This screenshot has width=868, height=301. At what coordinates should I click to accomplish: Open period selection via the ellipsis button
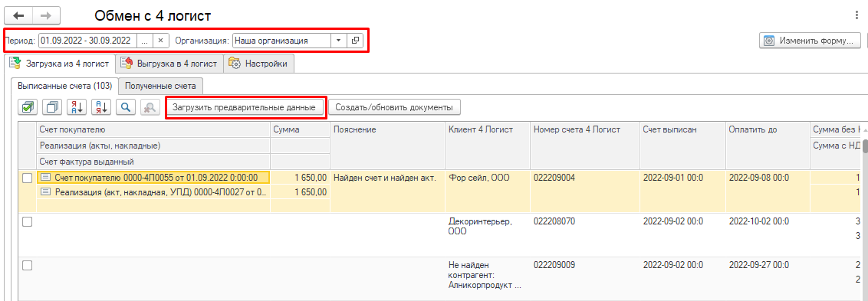click(x=144, y=41)
